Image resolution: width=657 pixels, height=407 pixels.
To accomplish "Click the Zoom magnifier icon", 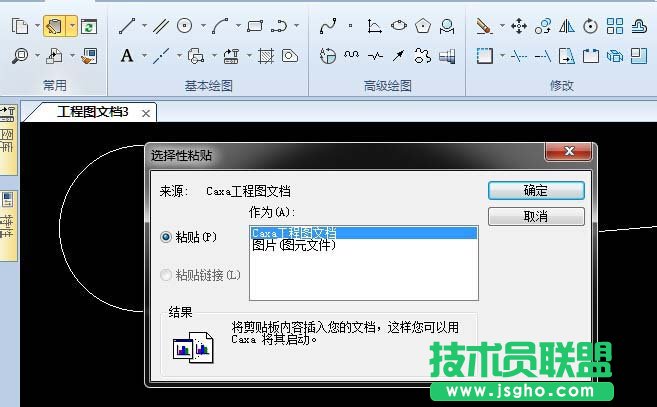I will tap(20, 56).
